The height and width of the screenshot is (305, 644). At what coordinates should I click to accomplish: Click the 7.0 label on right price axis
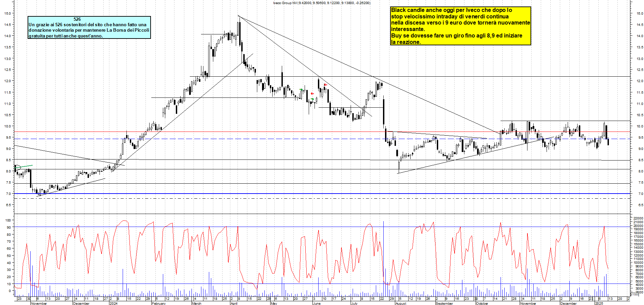641,194
